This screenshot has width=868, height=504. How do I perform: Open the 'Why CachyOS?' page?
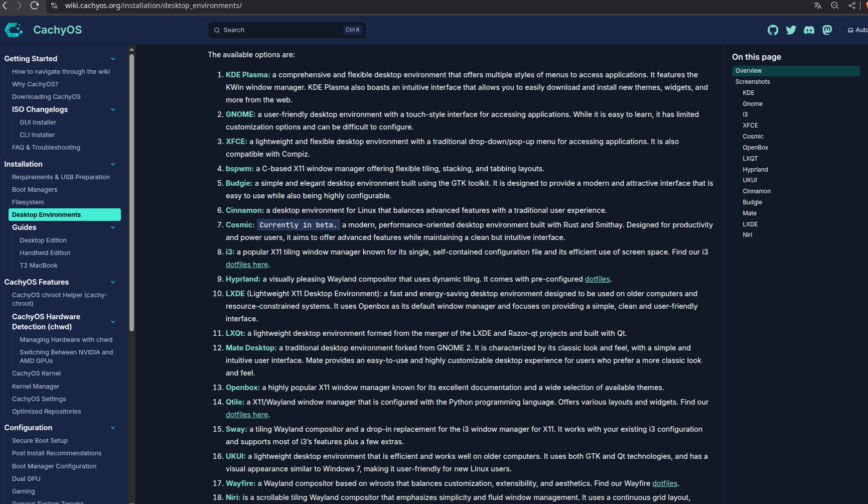point(35,84)
